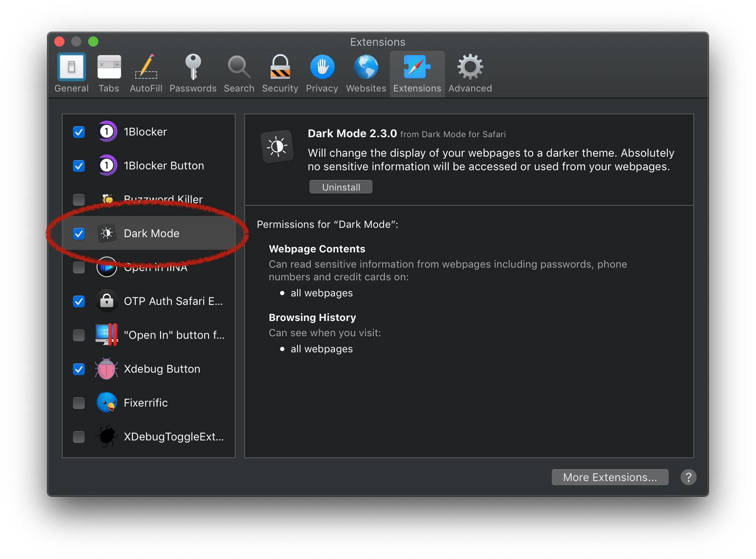Open the Passwords key icon
The width and height of the screenshot is (756, 559).
193,67
